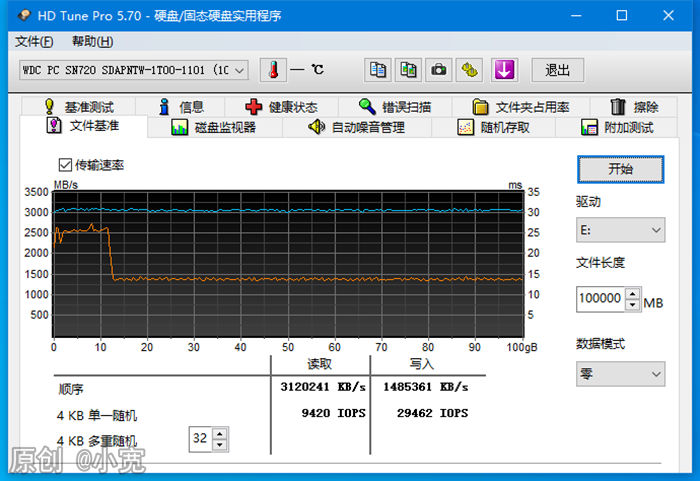This screenshot has width=700, height=481.
Task: Click the 退出 button
Action: click(557, 70)
